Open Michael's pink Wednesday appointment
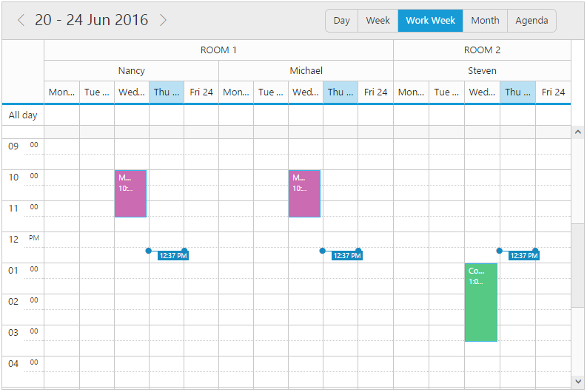This screenshot has width=587, height=392. click(304, 194)
